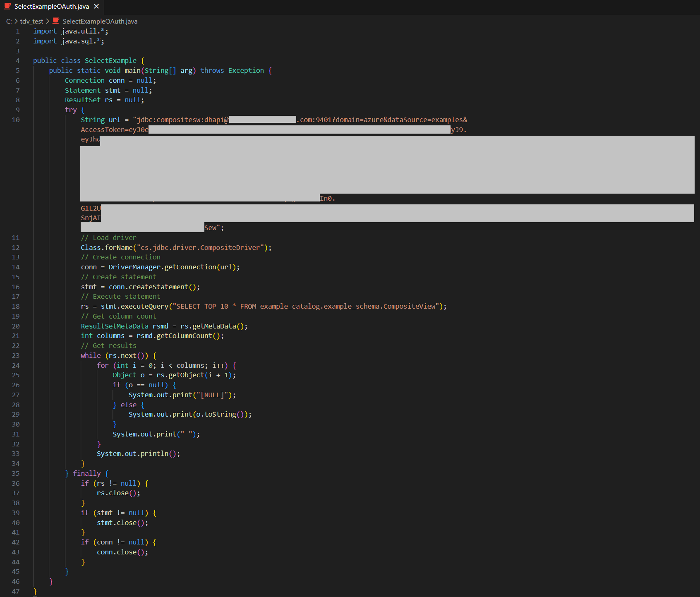Click 'while (rs.next())' statement
The height and width of the screenshot is (597, 700).
pos(115,356)
